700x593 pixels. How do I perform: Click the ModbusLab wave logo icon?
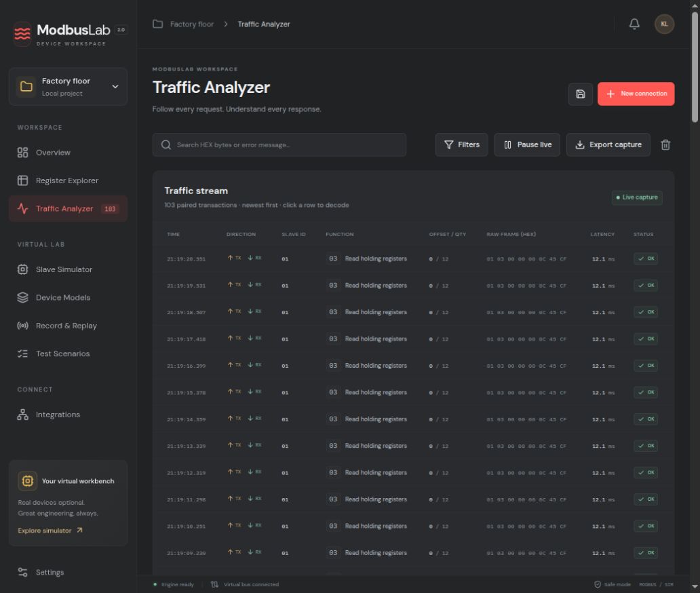tap(22, 33)
